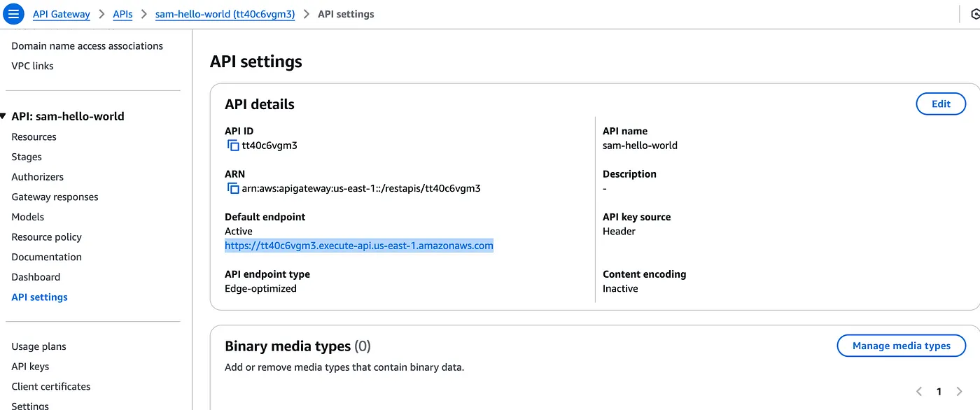The width and height of the screenshot is (980, 410).
Task: Click the API settings page heading
Action: tap(256, 62)
